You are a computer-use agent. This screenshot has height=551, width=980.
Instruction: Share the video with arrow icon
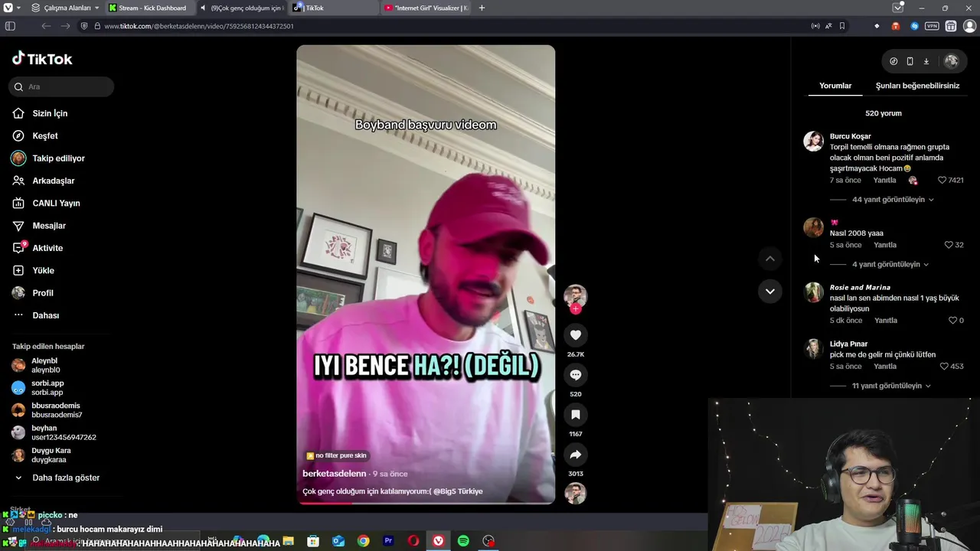pyautogui.click(x=576, y=455)
